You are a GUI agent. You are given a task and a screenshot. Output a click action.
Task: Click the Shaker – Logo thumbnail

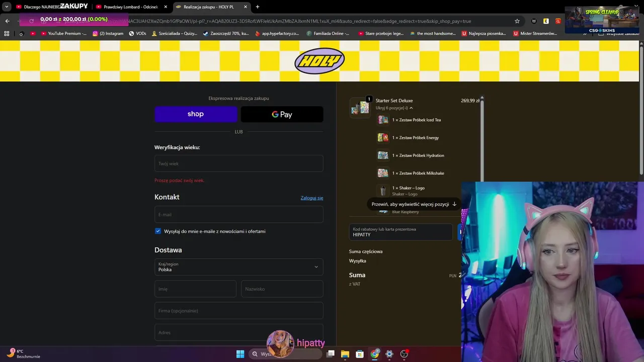pyautogui.click(x=383, y=191)
